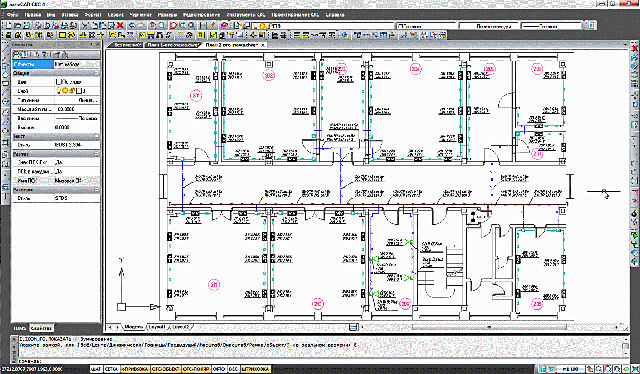Image resolution: width=640 pixels, height=374 pixels.
Task: Click the zoom magnifier toolbar icon
Action: (191, 25)
